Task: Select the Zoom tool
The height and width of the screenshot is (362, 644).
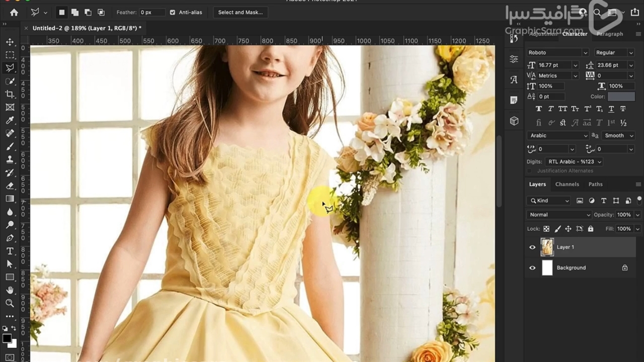Action: tap(10, 303)
